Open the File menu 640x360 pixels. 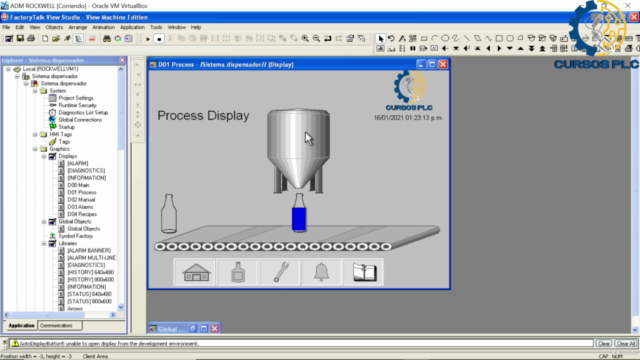(x=6, y=27)
